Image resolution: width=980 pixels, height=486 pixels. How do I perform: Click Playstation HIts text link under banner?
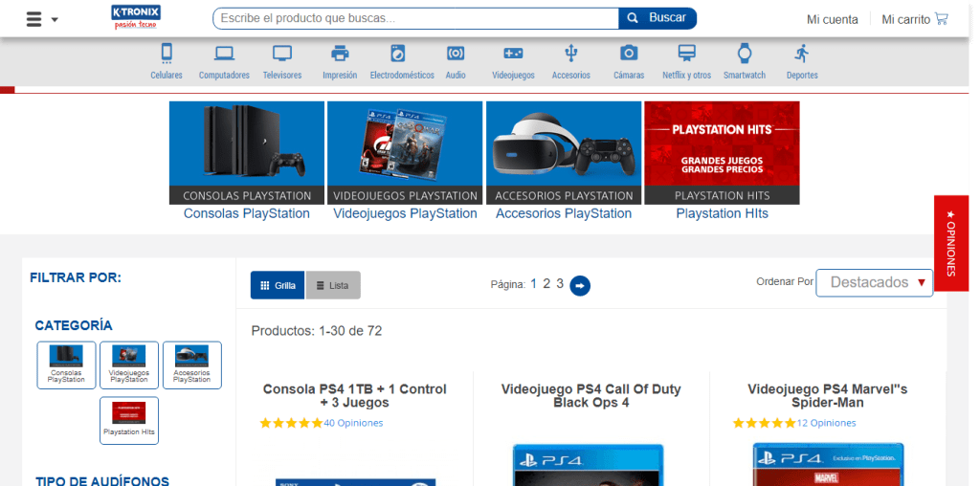click(x=722, y=213)
